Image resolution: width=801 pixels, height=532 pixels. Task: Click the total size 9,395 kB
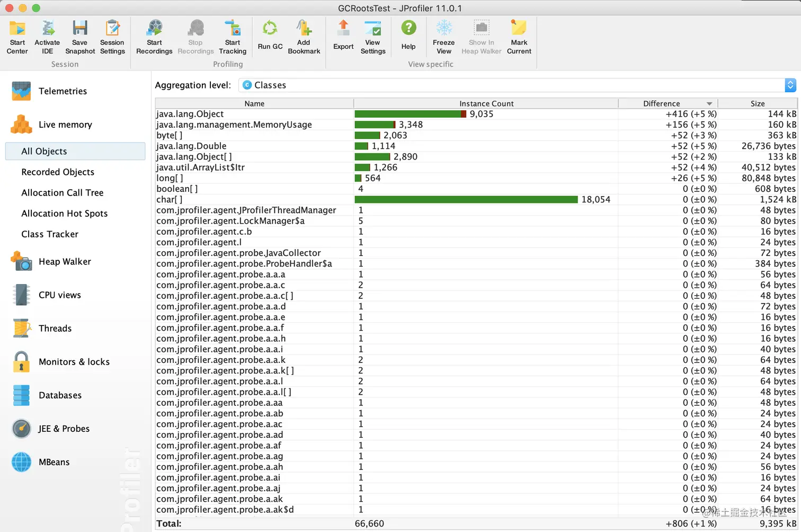point(778,524)
